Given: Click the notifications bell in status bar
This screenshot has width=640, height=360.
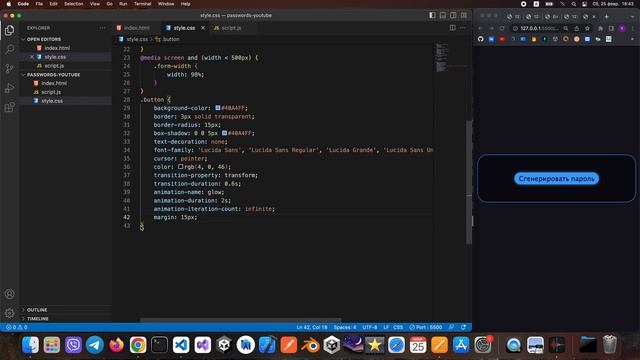Looking at the screenshot, I should click(x=464, y=327).
